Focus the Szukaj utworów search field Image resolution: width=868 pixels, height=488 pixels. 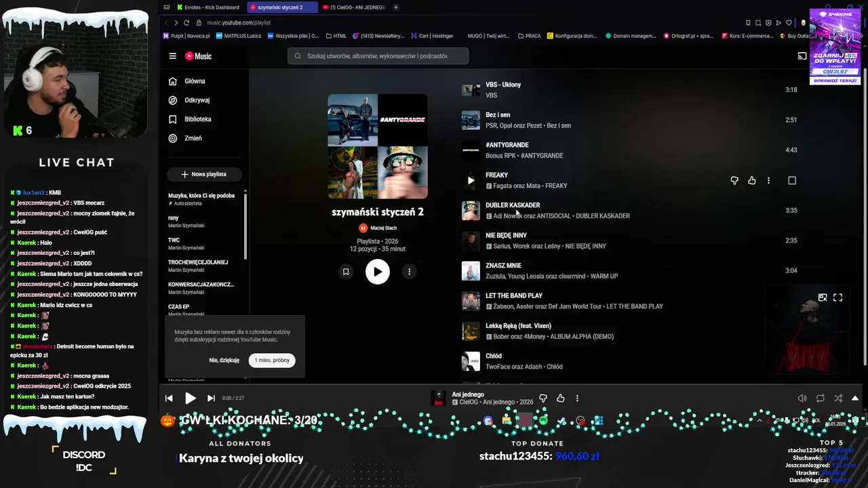click(x=378, y=56)
